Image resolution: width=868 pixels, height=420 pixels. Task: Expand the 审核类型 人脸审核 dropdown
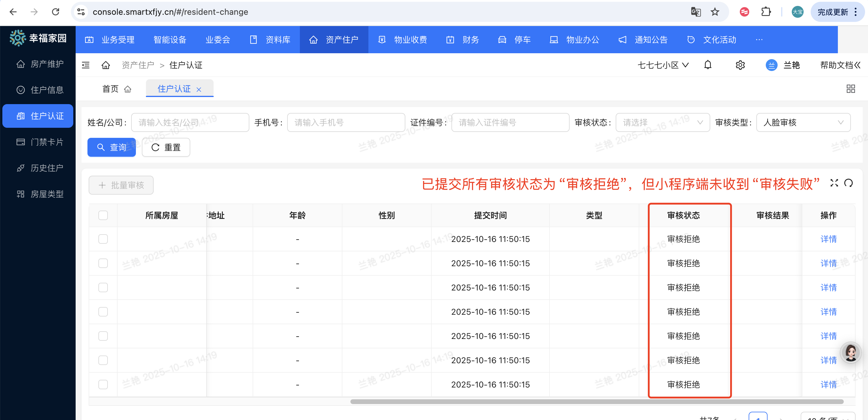point(803,122)
